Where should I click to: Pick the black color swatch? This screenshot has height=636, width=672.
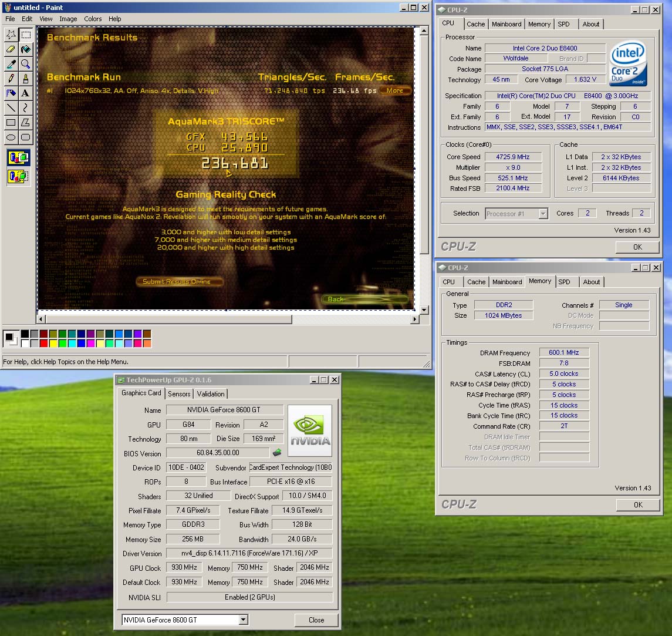[25, 334]
